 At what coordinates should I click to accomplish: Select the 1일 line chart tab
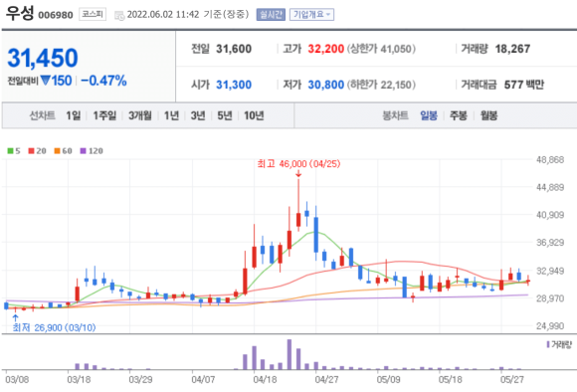click(x=74, y=115)
